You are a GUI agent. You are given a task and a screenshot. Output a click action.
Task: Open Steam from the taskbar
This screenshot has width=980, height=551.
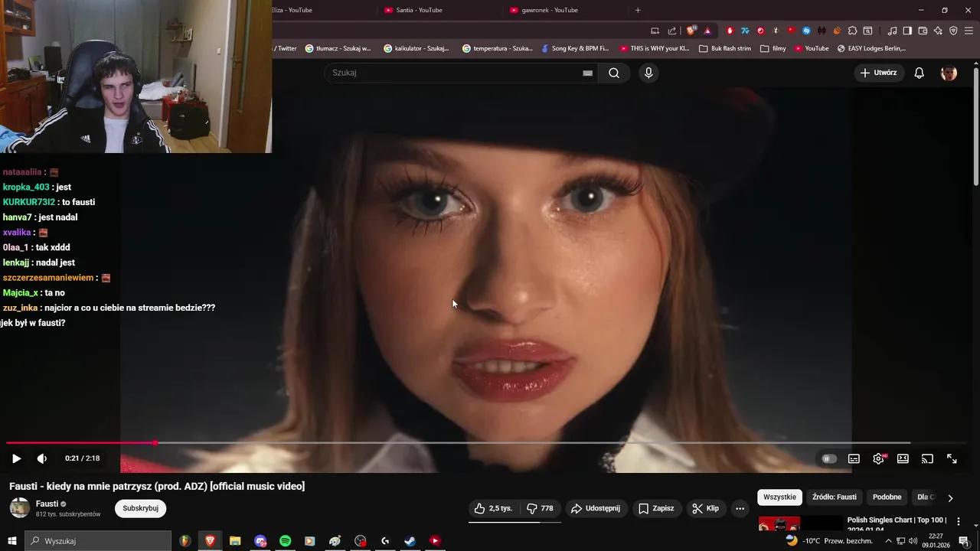coord(410,541)
